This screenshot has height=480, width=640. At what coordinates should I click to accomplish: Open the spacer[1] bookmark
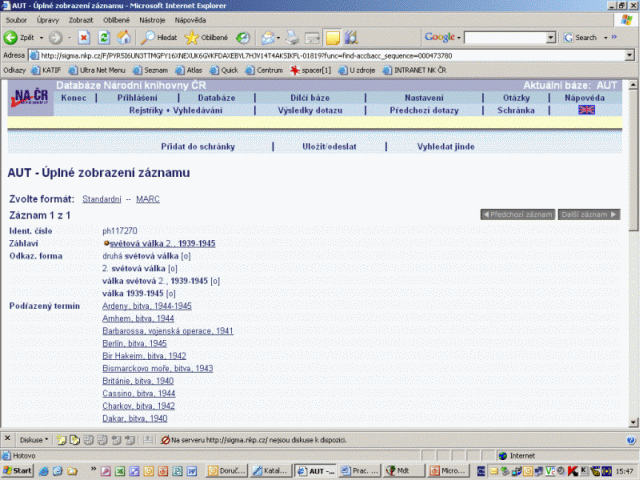pyautogui.click(x=311, y=70)
